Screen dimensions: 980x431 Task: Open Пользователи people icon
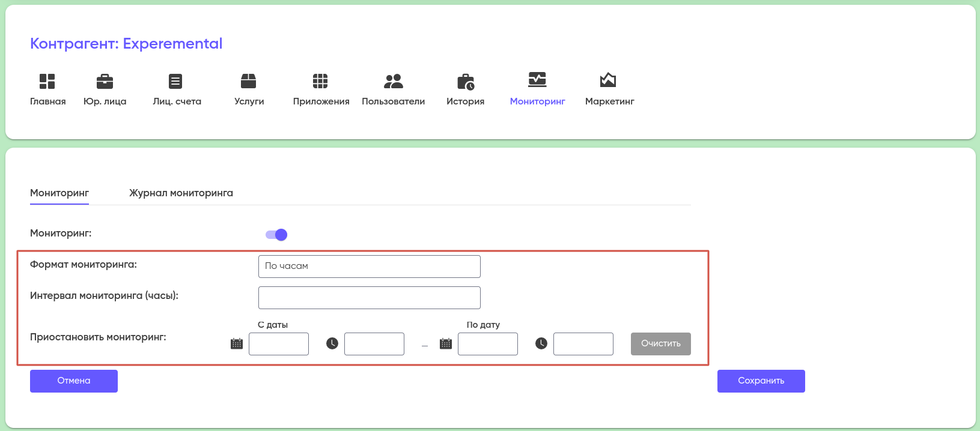coord(393,81)
